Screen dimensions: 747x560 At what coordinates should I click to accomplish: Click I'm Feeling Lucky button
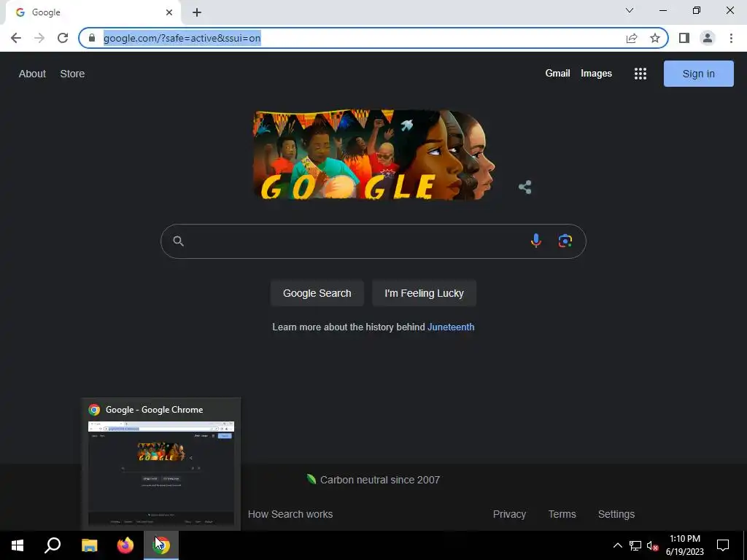[x=424, y=293]
